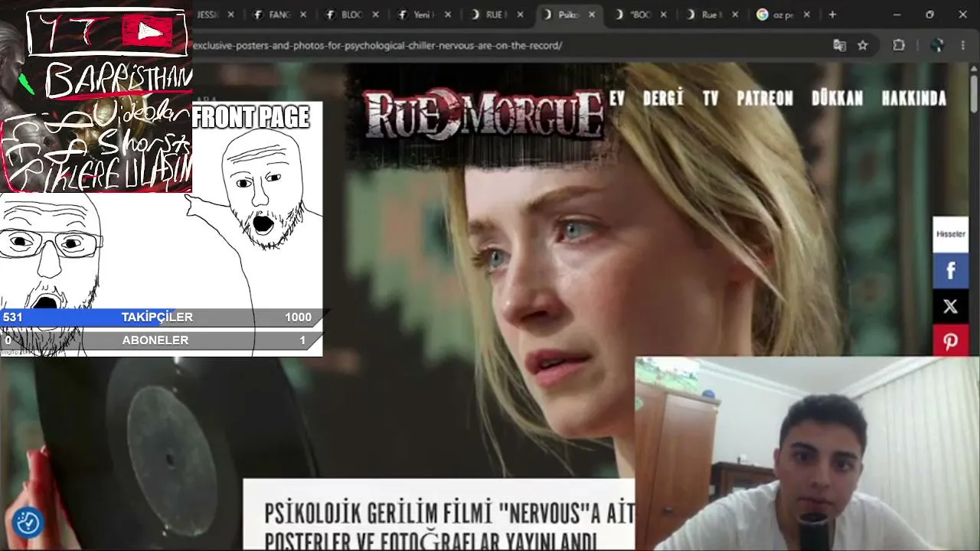The height and width of the screenshot is (551, 980).
Task: Share the article on Facebook
Action: (950, 271)
